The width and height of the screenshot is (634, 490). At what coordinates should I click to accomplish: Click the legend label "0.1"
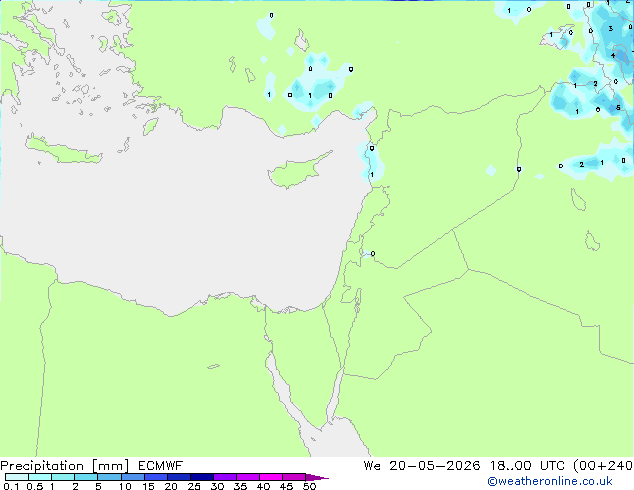11,486
